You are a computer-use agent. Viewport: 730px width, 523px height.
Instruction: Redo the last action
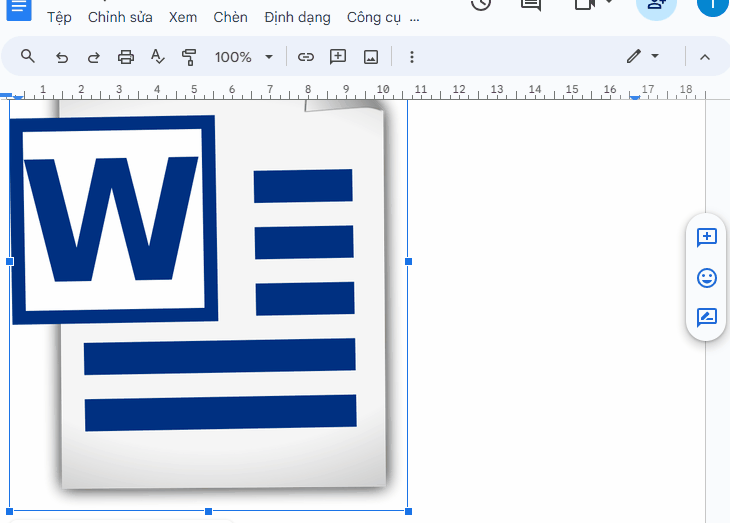coord(94,57)
